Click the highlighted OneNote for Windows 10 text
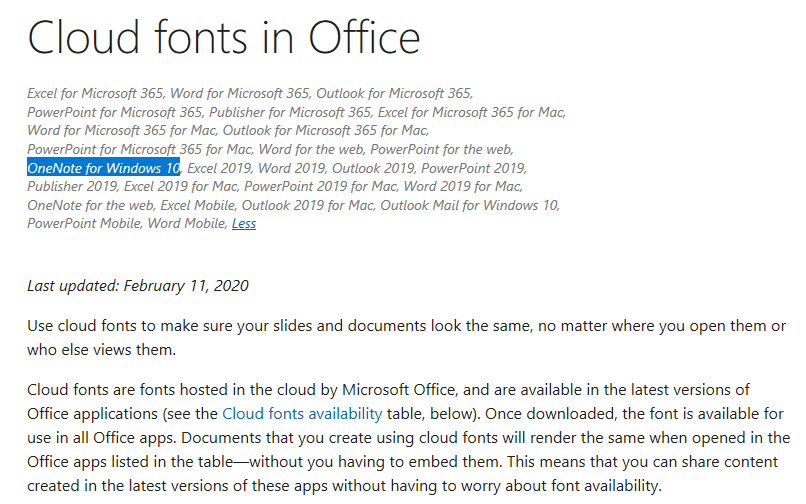 pyautogui.click(x=103, y=168)
